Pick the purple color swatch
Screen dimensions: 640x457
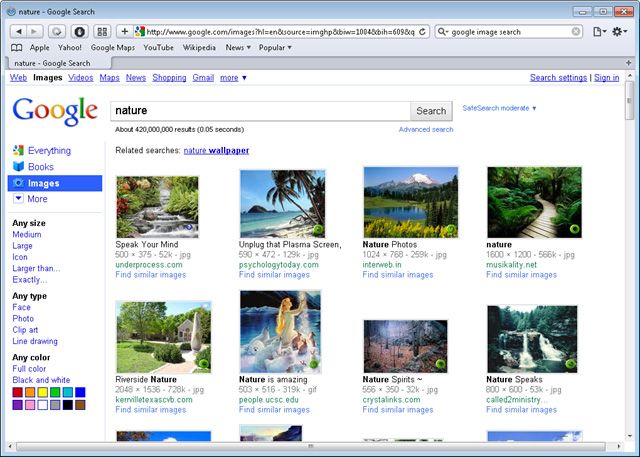pyautogui.click(x=18, y=405)
